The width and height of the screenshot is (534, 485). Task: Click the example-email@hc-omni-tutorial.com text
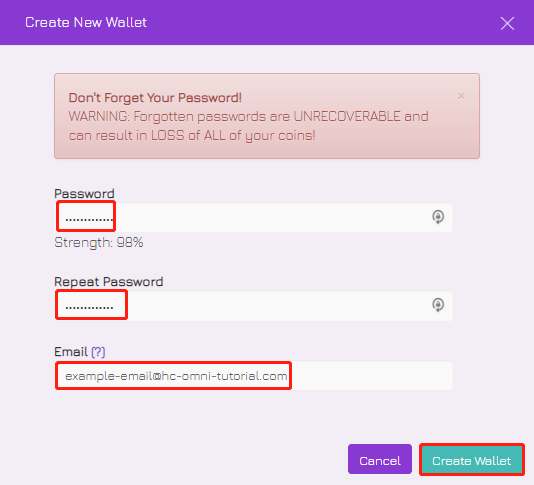tap(176, 376)
